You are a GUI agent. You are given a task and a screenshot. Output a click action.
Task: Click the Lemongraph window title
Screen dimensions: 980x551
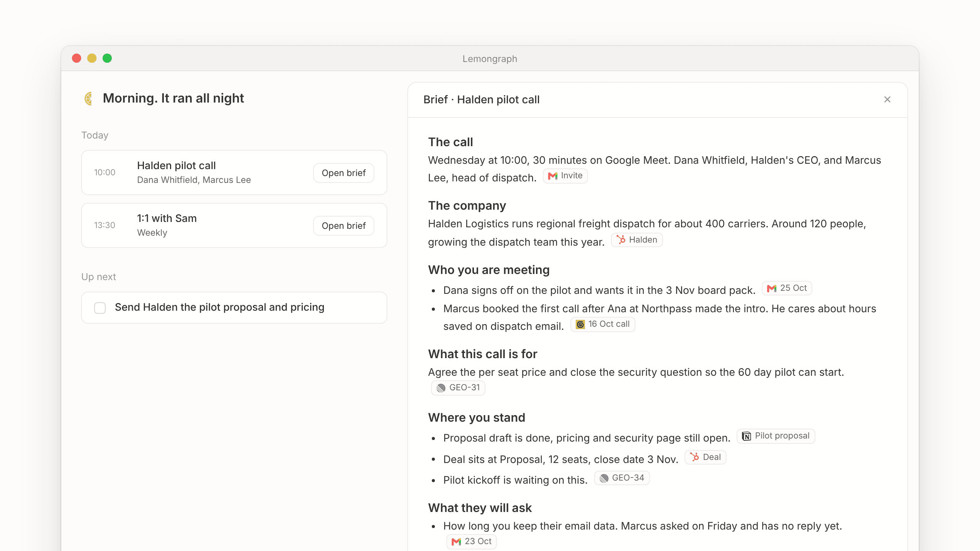click(490, 59)
